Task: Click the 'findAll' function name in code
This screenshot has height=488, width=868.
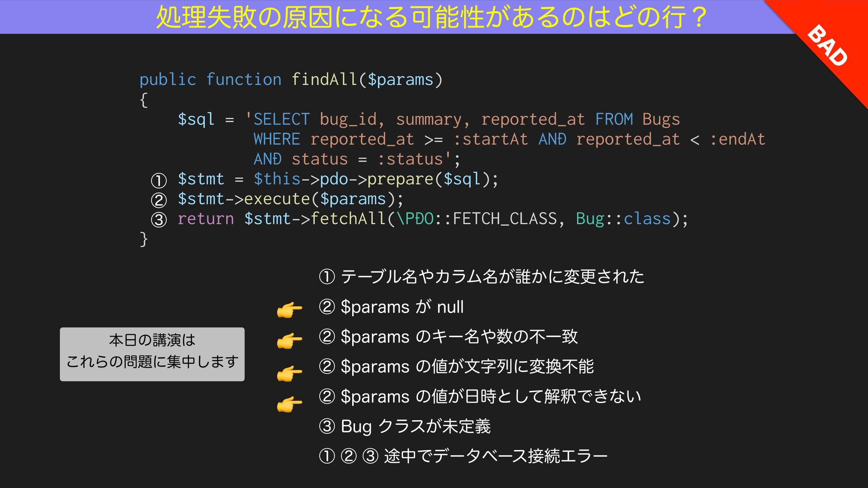Action: (x=324, y=80)
